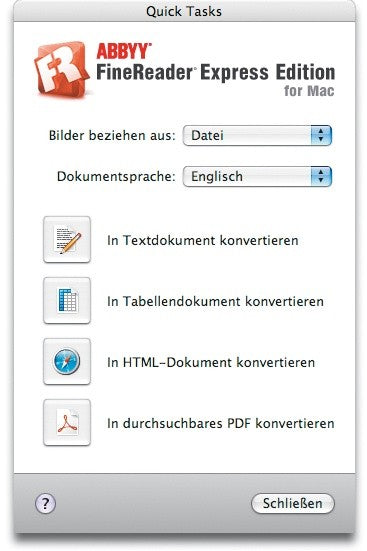
Task: Click the ABBYY FineReader logo icon
Action: click(62, 69)
